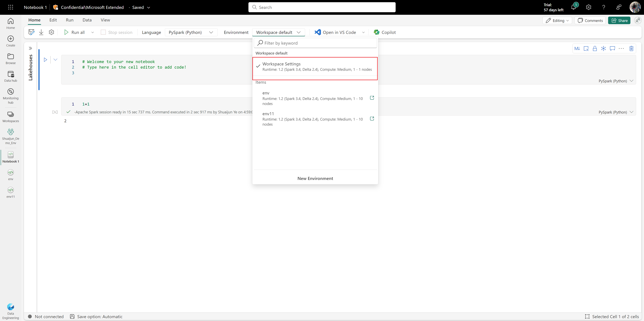Image resolution: width=644 pixels, height=321 pixels.
Task: Click the Home tab in ribbon
Action: [34, 20]
